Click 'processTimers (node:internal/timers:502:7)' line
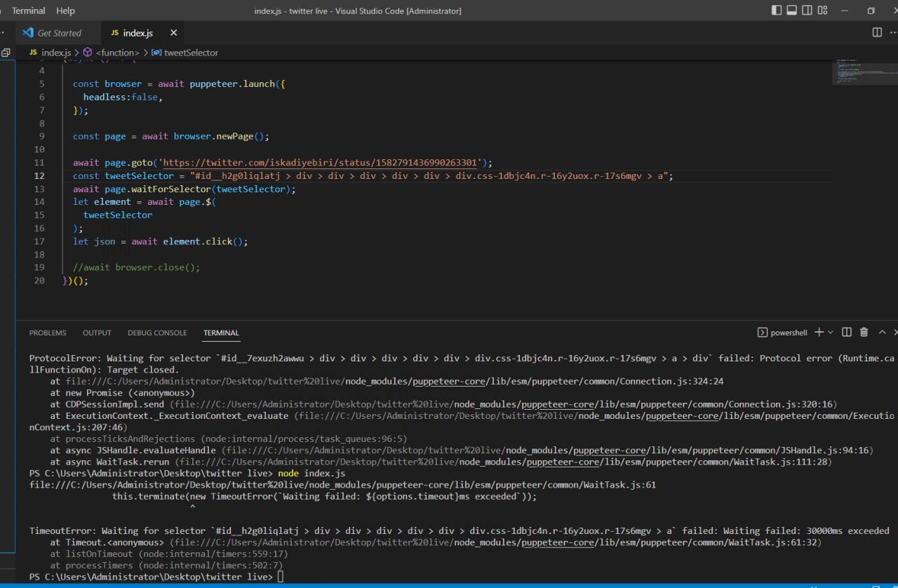Image resolution: width=898 pixels, height=588 pixels. (x=166, y=566)
